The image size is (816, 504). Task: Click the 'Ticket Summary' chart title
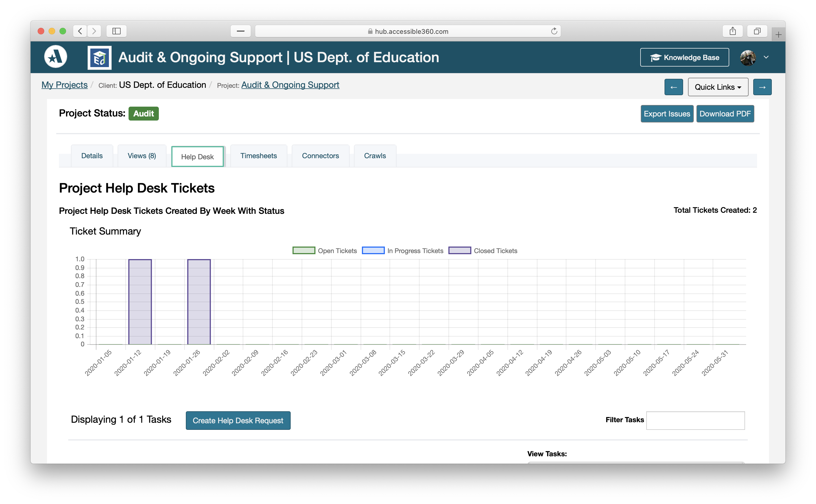click(105, 231)
